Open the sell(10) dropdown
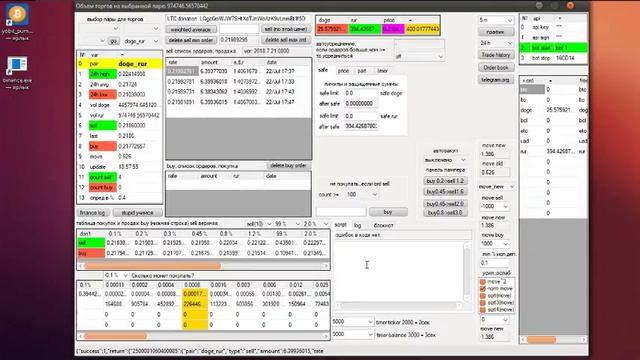The width and height of the screenshot is (640, 360). 259,224
